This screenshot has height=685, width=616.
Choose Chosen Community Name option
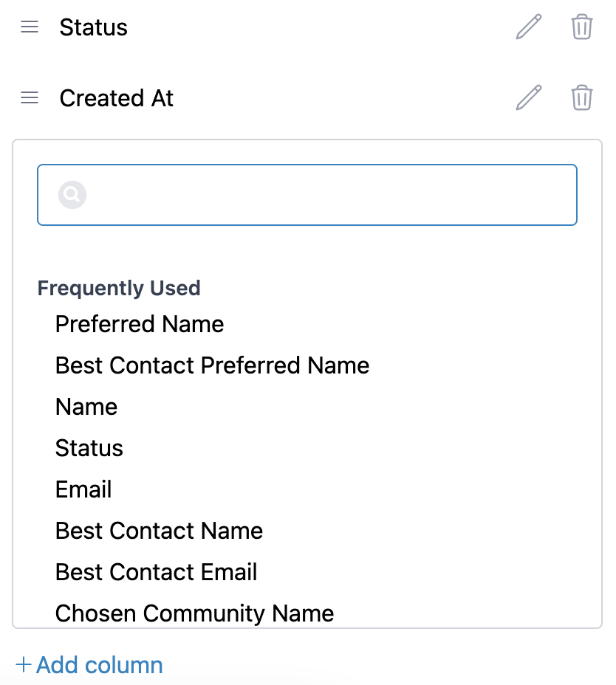pyautogui.click(x=194, y=613)
